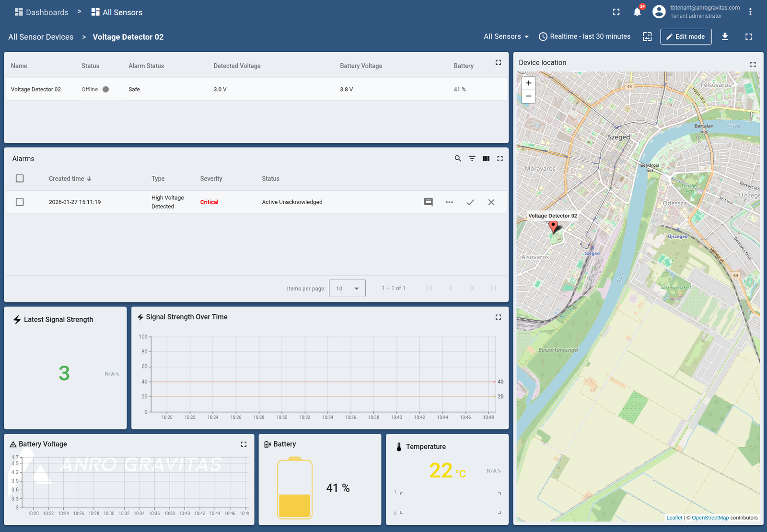
Task: Open alarm row more options ellipsis
Action: tap(449, 202)
